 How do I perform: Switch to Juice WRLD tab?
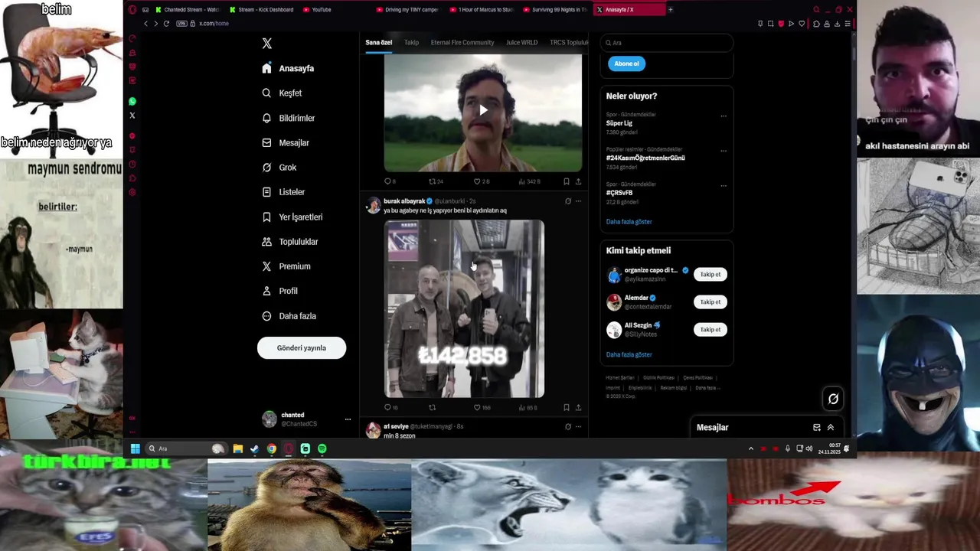tap(521, 42)
